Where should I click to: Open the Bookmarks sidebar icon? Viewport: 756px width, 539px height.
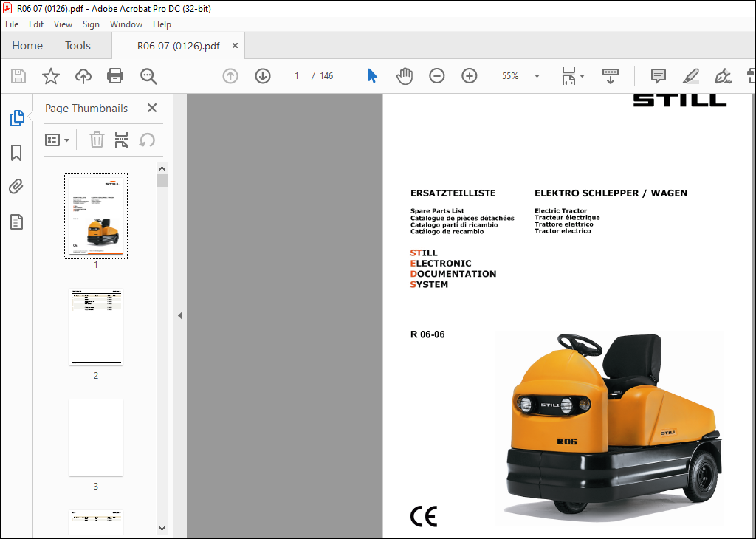[16, 153]
